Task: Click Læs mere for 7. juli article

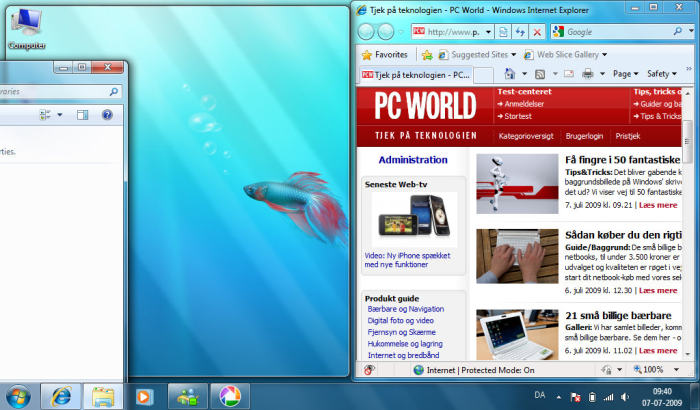Action: [x=658, y=205]
